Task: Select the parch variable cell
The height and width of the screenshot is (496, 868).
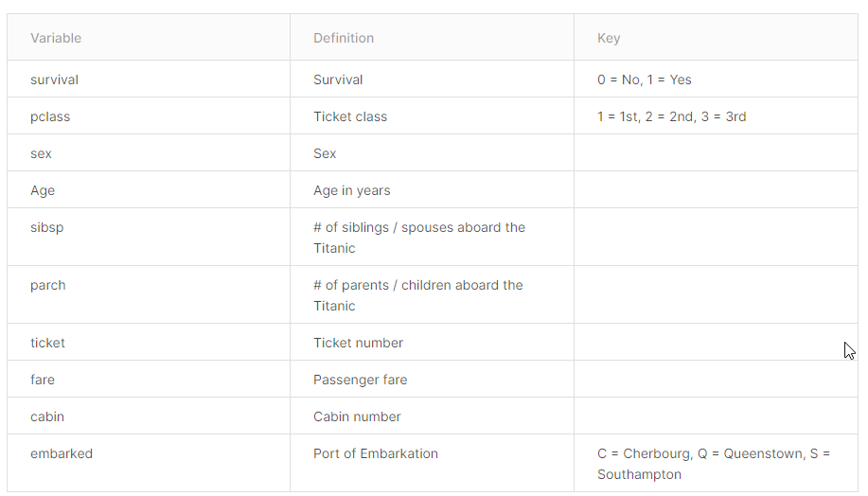Action: point(149,294)
